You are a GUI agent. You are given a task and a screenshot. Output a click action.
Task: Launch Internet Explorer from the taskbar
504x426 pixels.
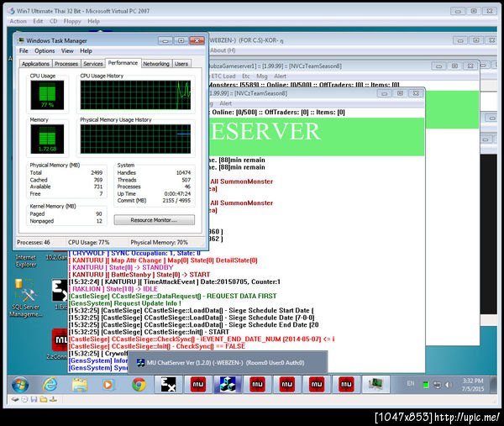pyautogui.click(x=50, y=385)
